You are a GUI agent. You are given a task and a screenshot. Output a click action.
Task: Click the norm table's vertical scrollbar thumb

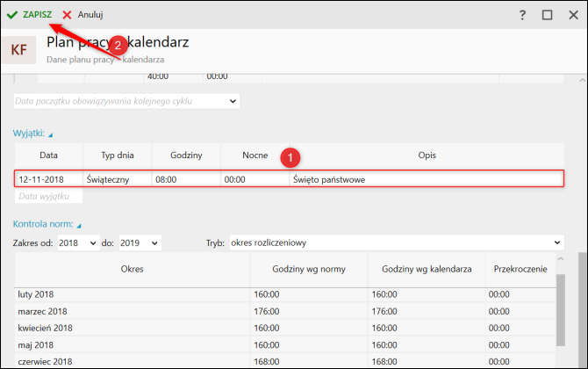tap(561, 310)
